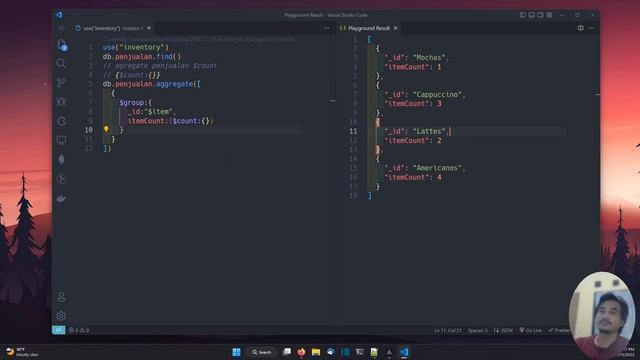Click the VS Code taskbar icon
This screenshot has width=640, height=360.
tap(404, 352)
